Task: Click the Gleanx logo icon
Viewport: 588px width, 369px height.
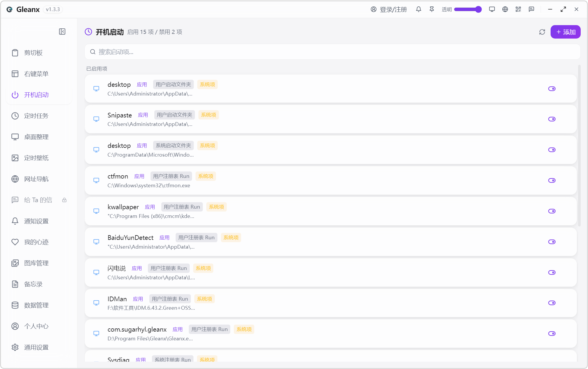Action: (10, 9)
